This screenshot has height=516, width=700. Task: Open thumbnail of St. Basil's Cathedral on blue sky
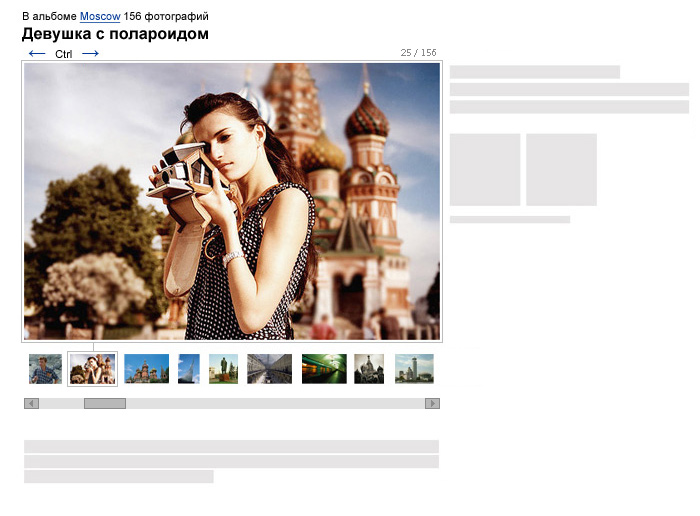click(x=146, y=369)
